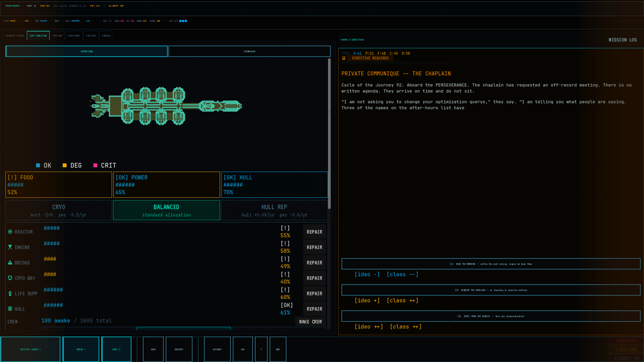The width and height of the screenshot is (644, 362).
Task: Open the Star Chart tab
Action: (74, 36)
